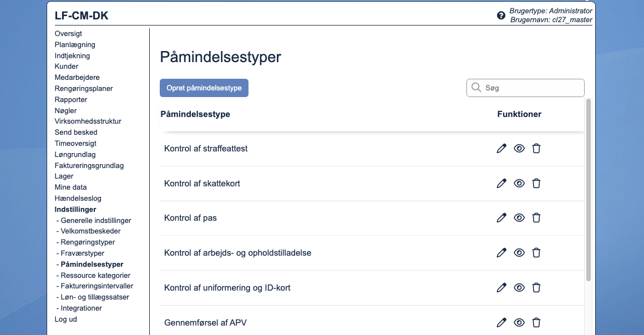Click the Opret påmindelsestype button

pyautogui.click(x=204, y=88)
